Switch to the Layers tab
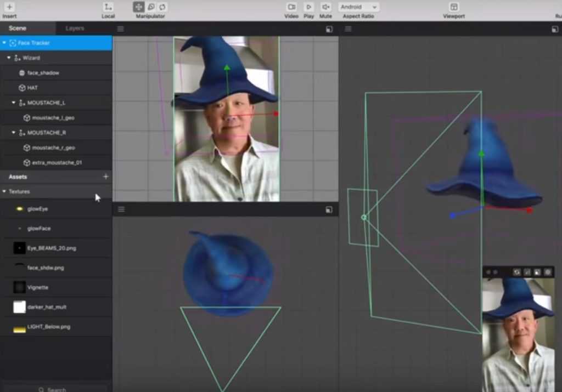Viewport: 562px width, 392px height. click(x=75, y=29)
